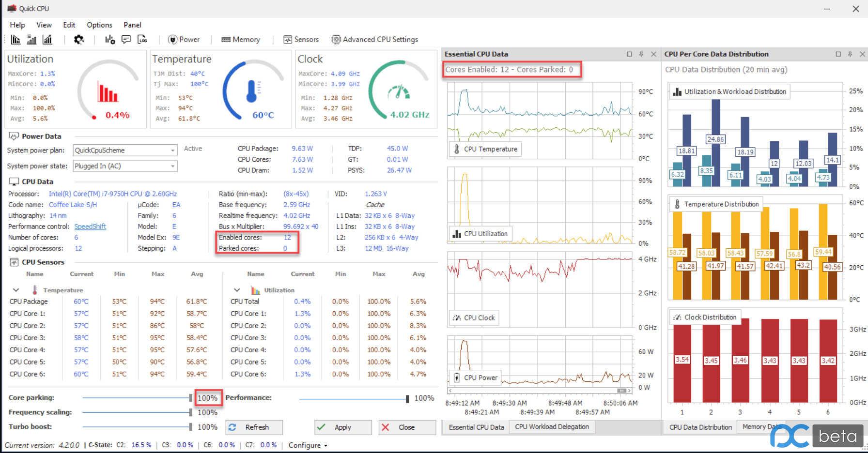
Task: Adjust the Core parking slider handle
Action: [191, 398]
